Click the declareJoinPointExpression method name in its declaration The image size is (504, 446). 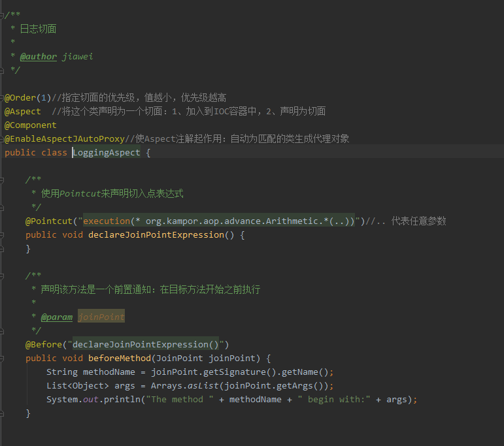tap(156, 234)
